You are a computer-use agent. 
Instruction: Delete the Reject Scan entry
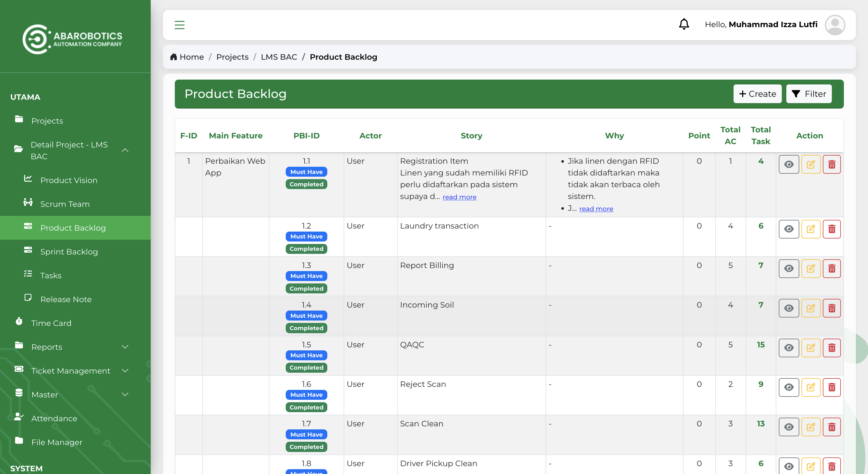pos(832,387)
